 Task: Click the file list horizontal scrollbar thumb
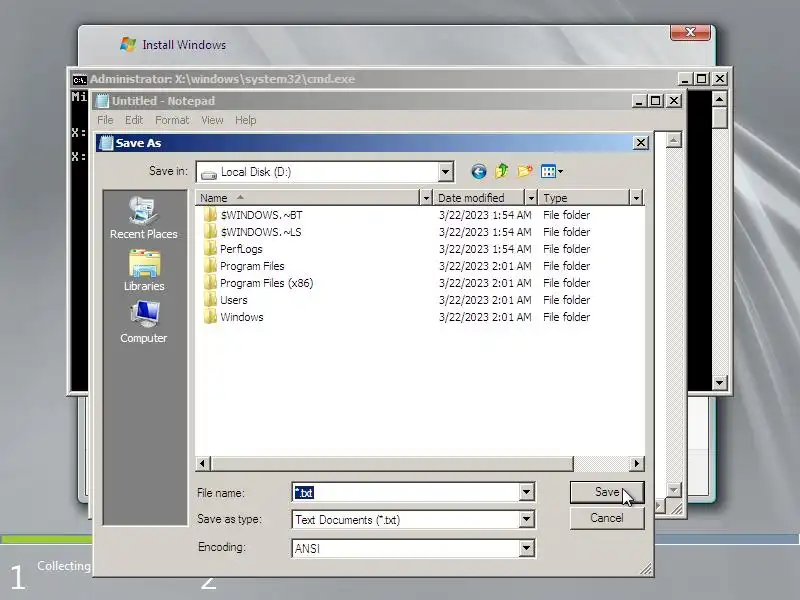(x=392, y=463)
